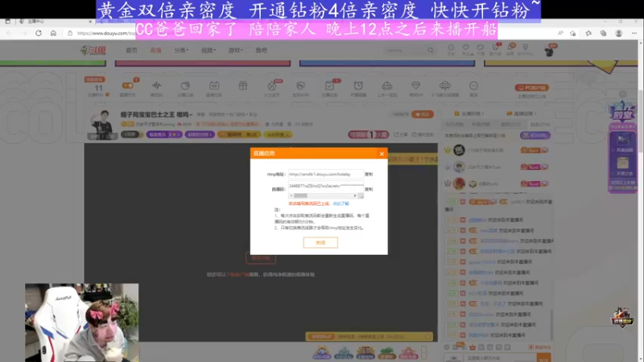Viewport: 644px width, 362px height.
Task: Open the 更多 ellipsis icon
Action: [473, 85]
